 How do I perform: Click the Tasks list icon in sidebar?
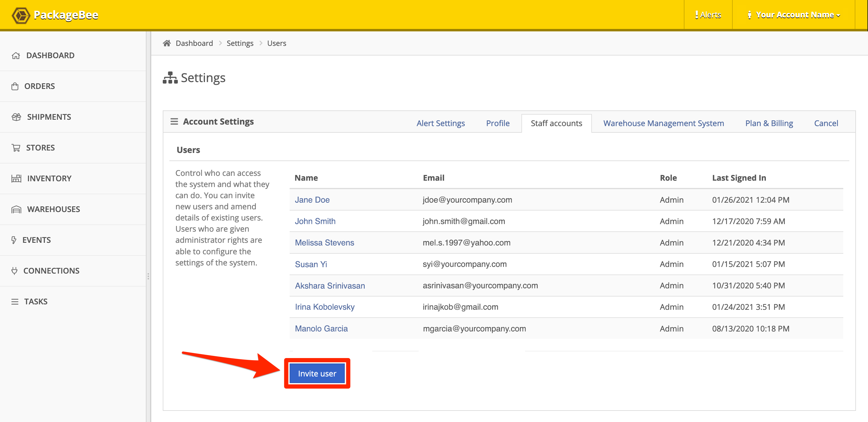(x=15, y=302)
